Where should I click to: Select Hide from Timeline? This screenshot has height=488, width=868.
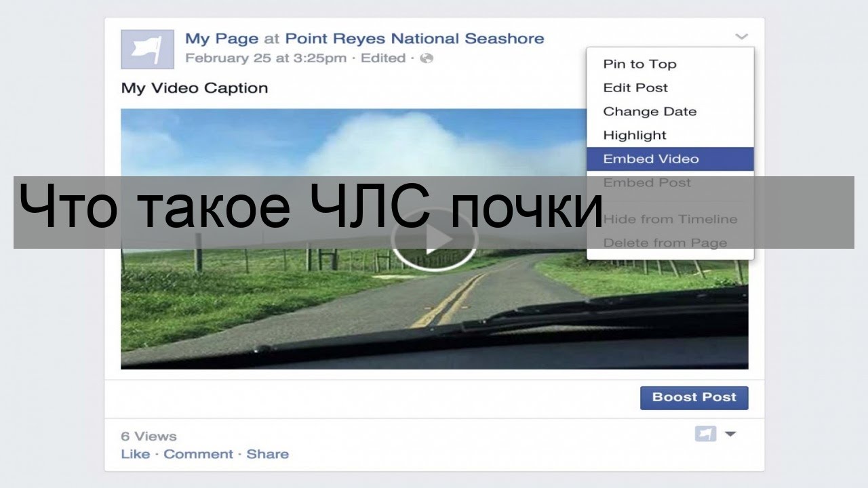click(670, 220)
